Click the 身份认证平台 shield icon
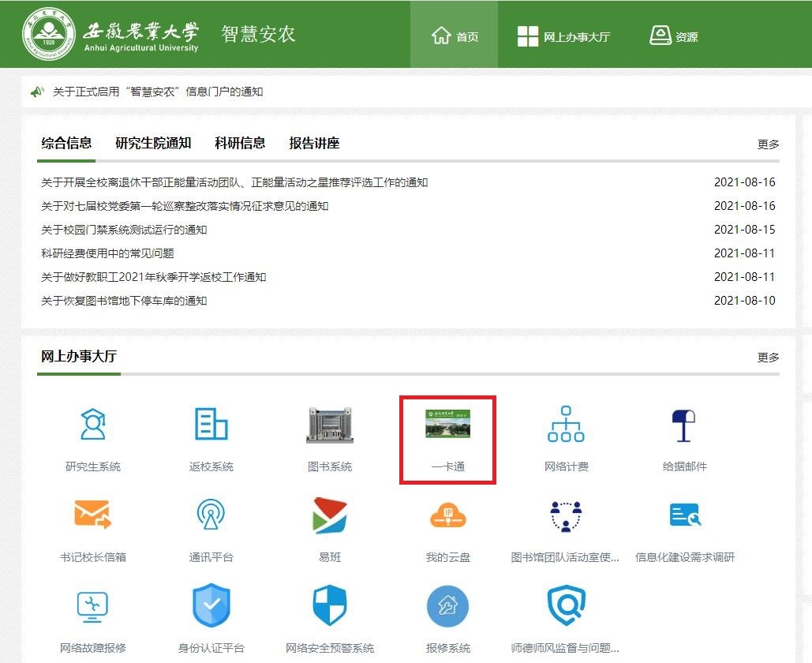The image size is (812, 663). [211, 606]
